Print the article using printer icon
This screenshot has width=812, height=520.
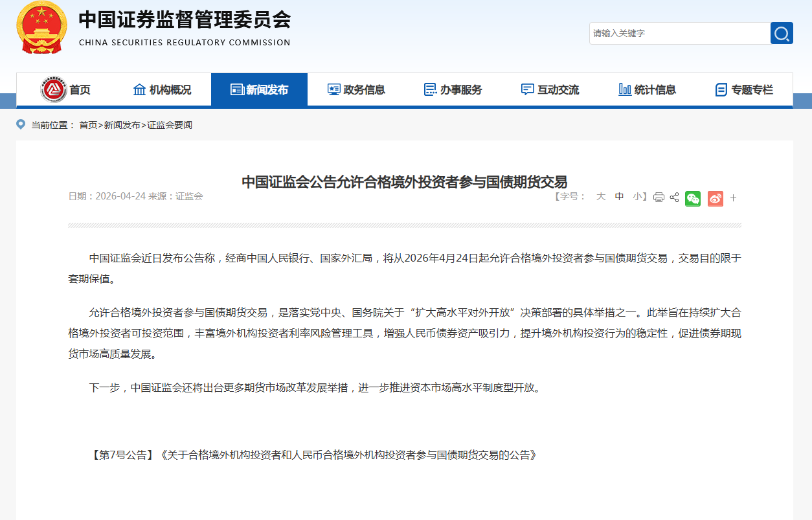(659, 198)
